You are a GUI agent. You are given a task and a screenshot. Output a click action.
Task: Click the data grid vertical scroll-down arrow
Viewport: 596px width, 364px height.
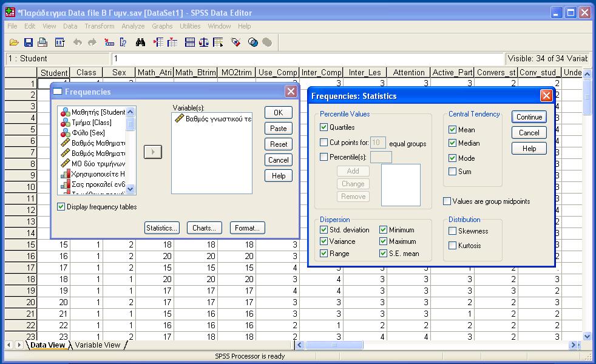tap(587, 336)
